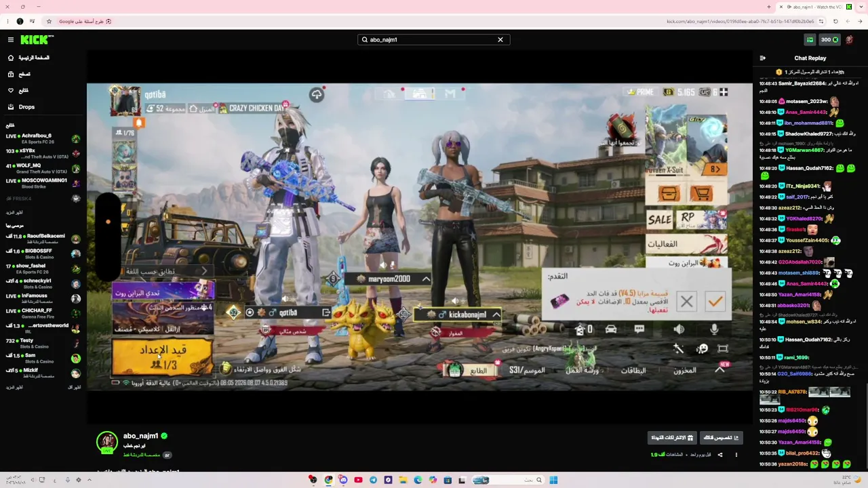Click the plus icon beside UC balance

[x=724, y=92]
